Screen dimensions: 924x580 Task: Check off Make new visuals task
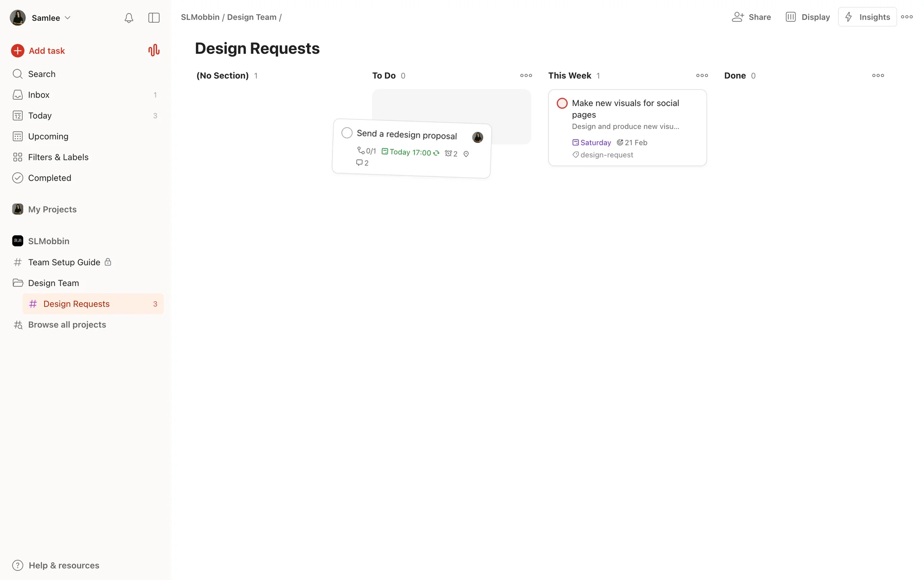coord(562,103)
